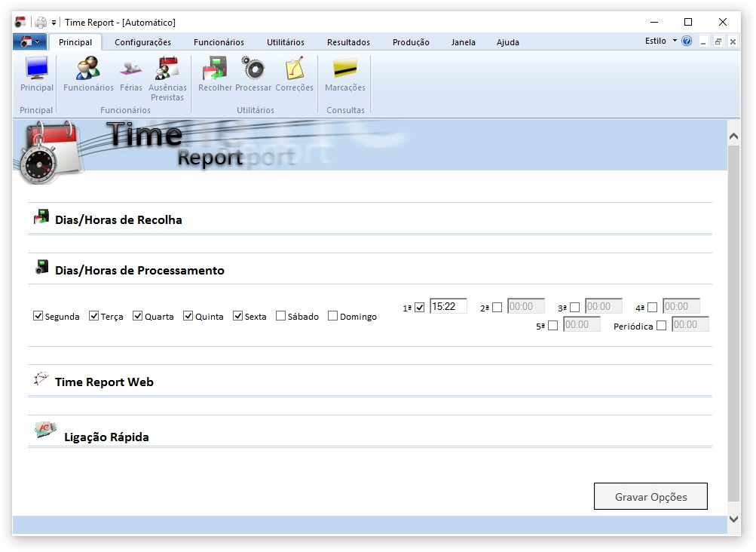Uncheck the Terça checkbox
The image size is (756, 552).
(94, 316)
